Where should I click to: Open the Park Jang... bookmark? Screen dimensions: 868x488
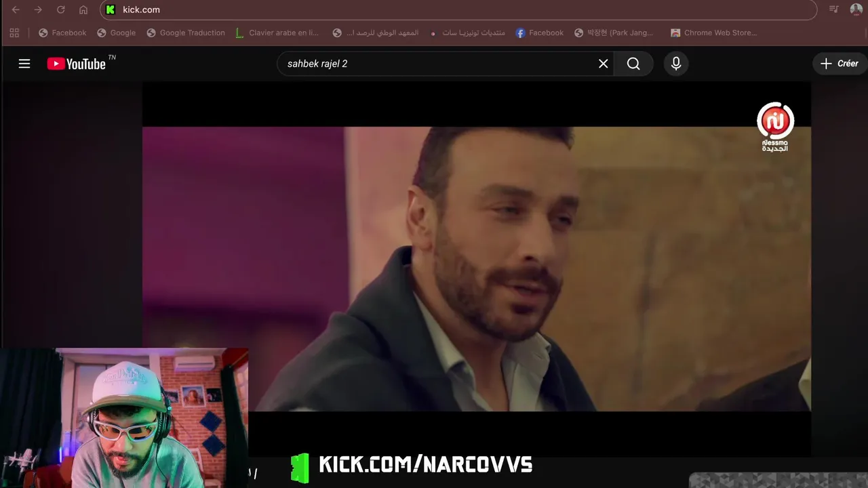[x=614, y=33]
